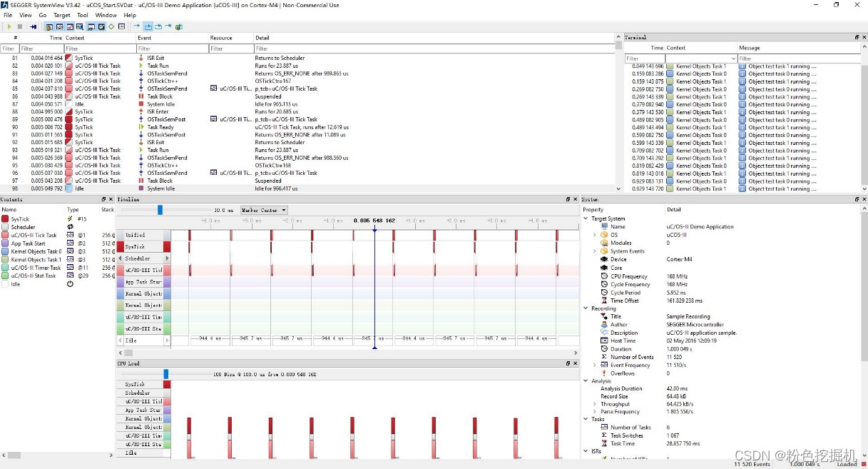Click the Message filter field in Terminal
Viewport: 868px width, 469px height.
pyautogui.click(x=799, y=59)
